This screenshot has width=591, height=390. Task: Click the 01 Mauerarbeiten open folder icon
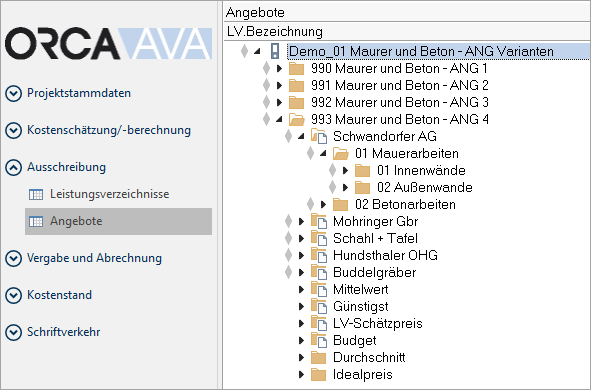point(341,153)
